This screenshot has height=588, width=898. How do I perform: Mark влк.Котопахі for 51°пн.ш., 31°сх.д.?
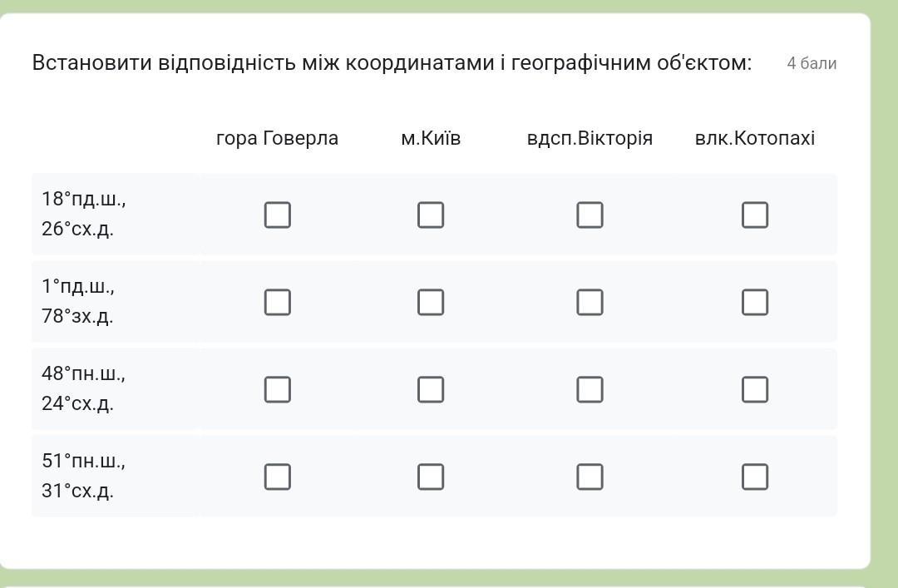pyautogui.click(x=755, y=477)
